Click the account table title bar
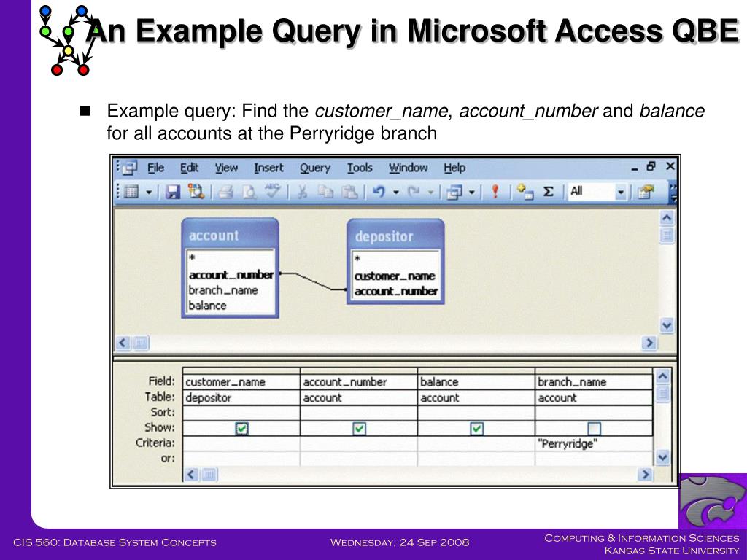The image size is (747, 560). coord(230,235)
